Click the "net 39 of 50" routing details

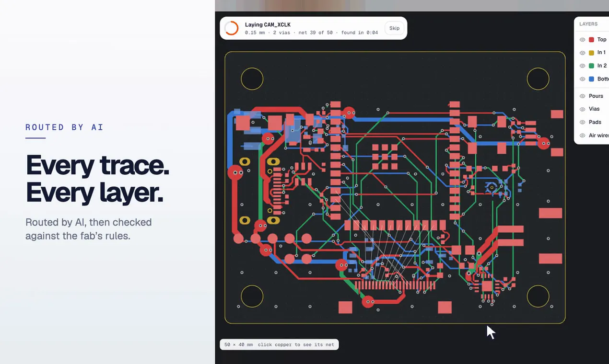click(x=316, y=33)
